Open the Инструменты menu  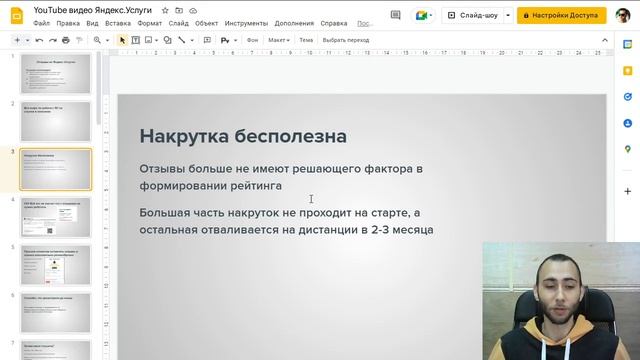point(246,23)
